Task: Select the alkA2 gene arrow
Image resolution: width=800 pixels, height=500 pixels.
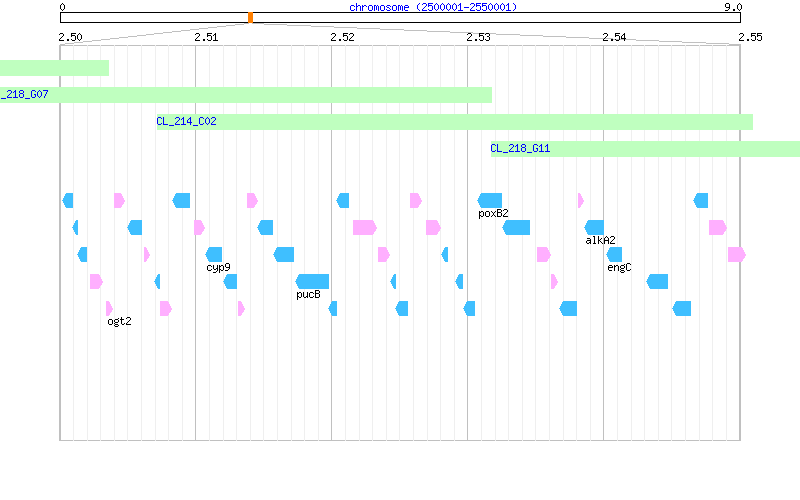Action: pos(594,228)
